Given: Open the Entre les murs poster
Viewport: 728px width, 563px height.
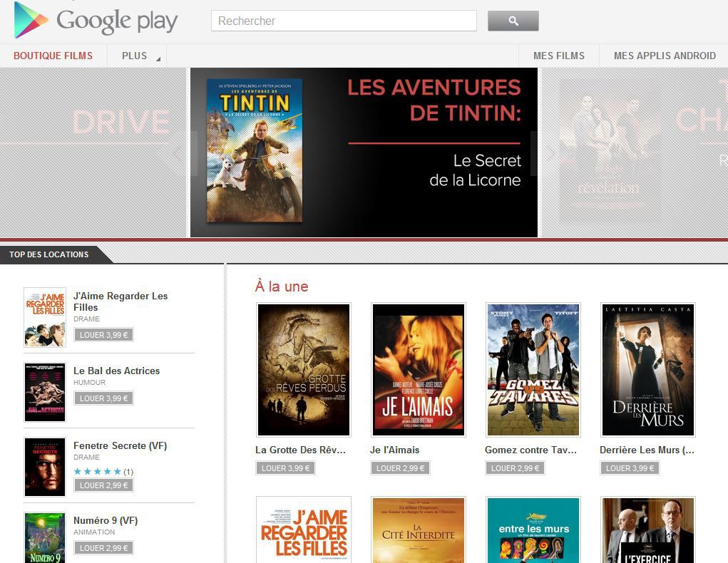Looking at the screenshot, I should (533, 530).
